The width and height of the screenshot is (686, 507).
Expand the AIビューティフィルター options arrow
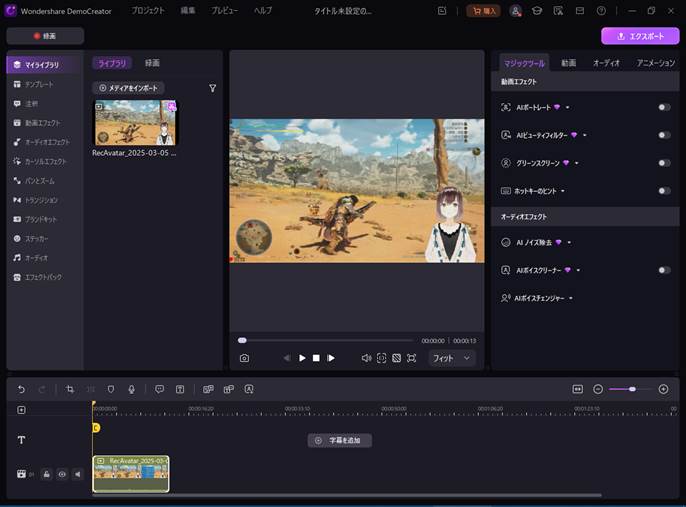point(584,136)
